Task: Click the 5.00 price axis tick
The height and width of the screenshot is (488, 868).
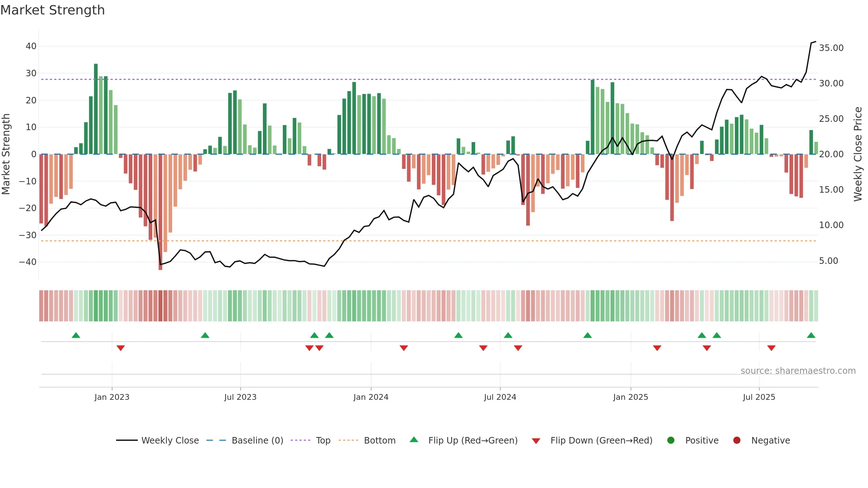Action: point(829,261)
